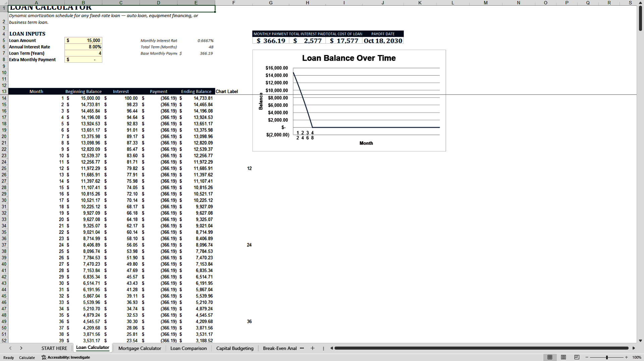Switch to Normal view icon

[x=550, y=357]
